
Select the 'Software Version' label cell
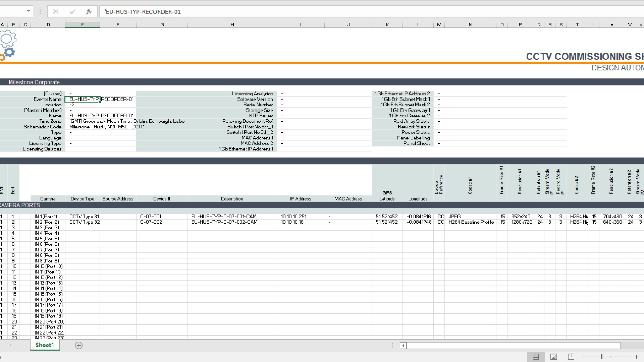tap(255, 99)
